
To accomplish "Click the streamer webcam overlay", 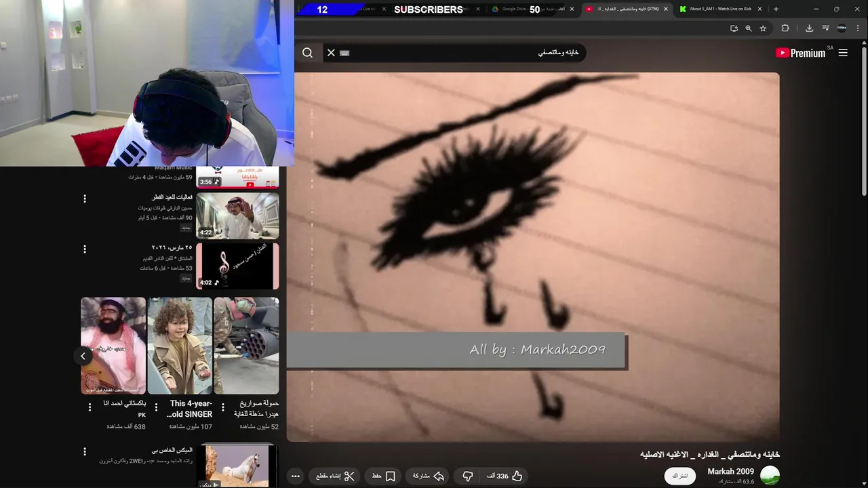I will [x=147, y=83].
